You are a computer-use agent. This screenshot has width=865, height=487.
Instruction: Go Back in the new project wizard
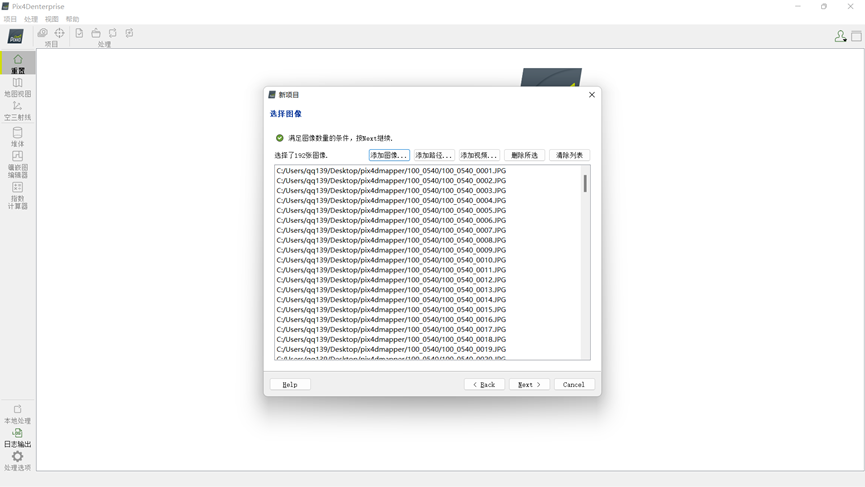coord(484,384)
